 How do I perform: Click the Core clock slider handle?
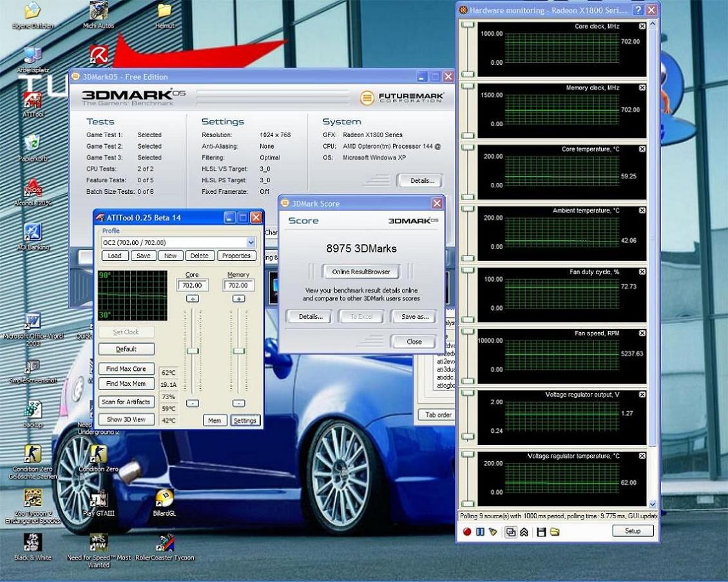tap(193, 351)
